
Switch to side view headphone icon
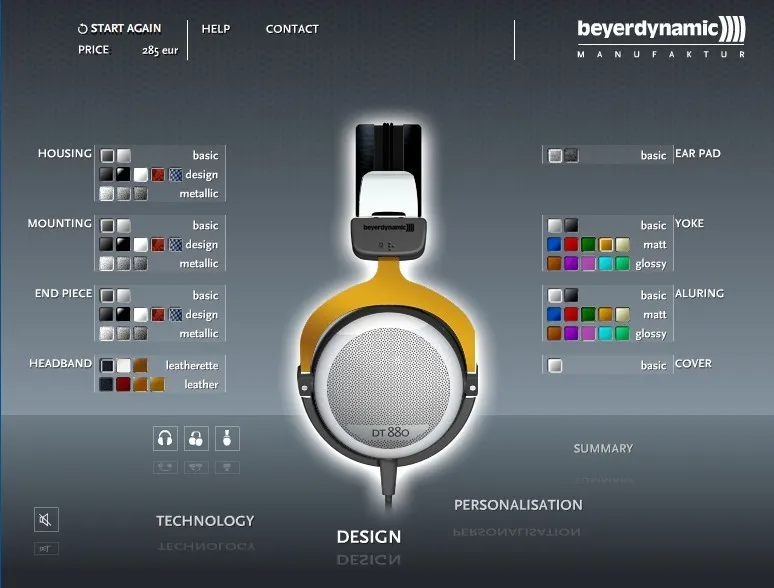tap(227, 438)
